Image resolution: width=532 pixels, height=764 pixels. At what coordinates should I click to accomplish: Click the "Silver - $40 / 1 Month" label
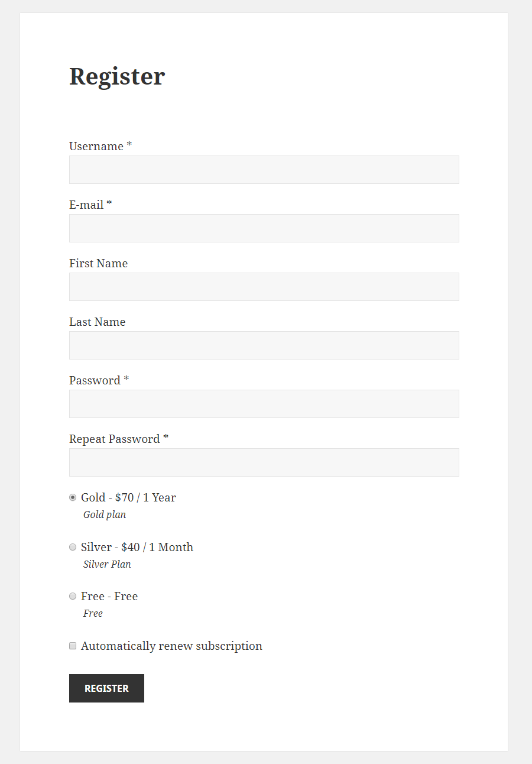[137, 547]
